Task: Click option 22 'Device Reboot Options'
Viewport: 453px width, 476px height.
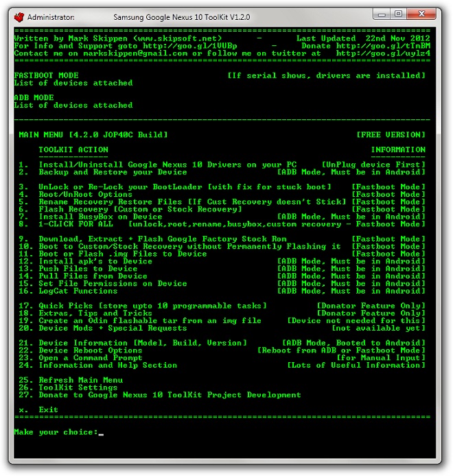Action: coord(80,350)
